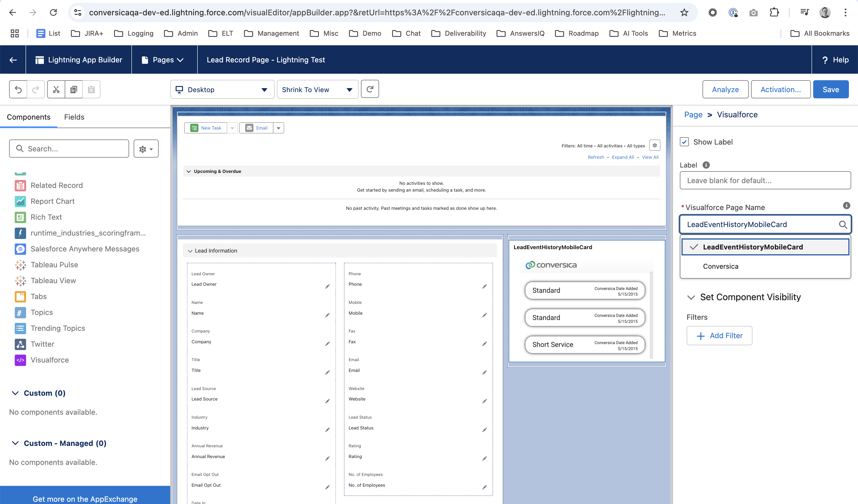Open the component list settings gear dropdown
858x504 pixels.
click(x=146, y=149)
